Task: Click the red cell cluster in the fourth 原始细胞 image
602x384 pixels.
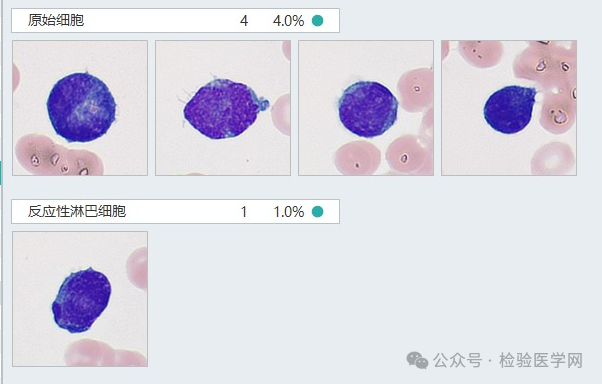Action: coord(547,86)
